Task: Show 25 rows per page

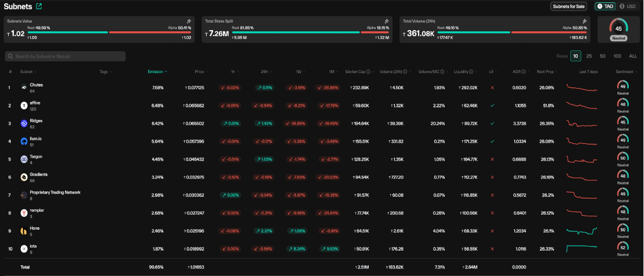Action: click(589, 56)
